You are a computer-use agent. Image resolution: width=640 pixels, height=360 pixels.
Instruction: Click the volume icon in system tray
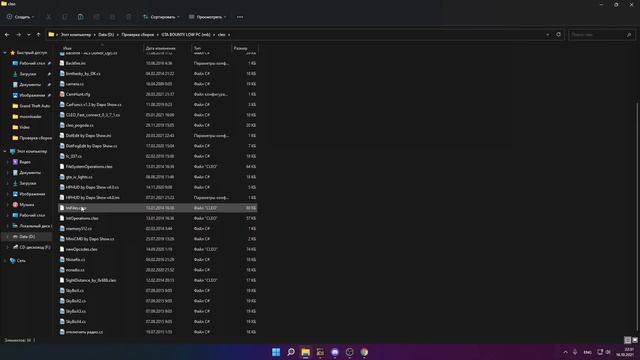pos(608,352)
